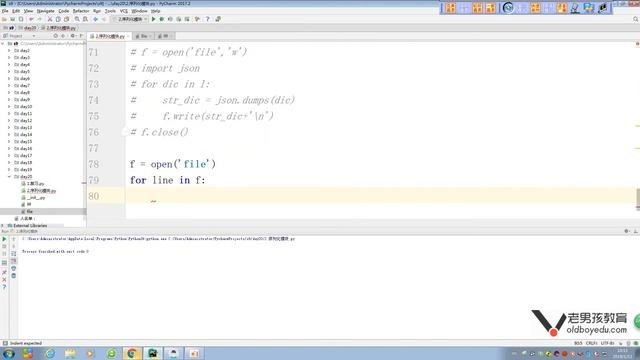Click the Clear All trash icon in the Run panel
The height and width of the screenshot is (360, 640).
click(x=13, y=276)
